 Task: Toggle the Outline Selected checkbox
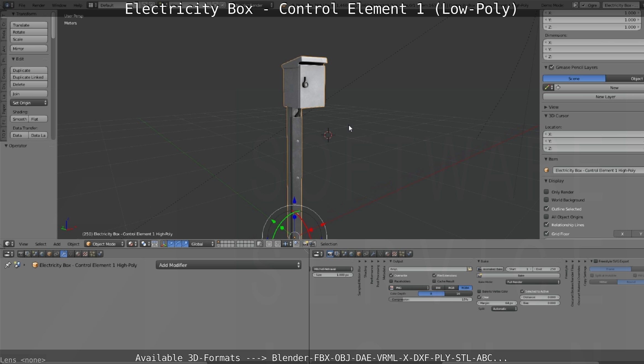pos(546,209)
